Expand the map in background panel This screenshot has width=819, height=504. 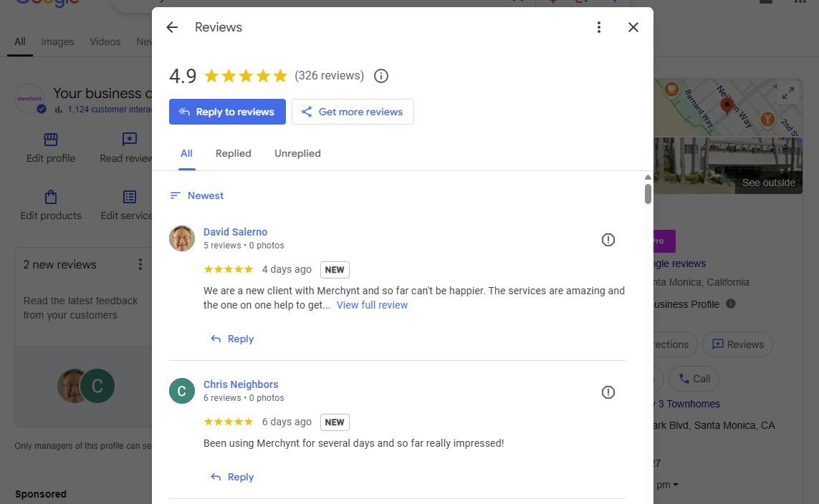coord(788,93)
